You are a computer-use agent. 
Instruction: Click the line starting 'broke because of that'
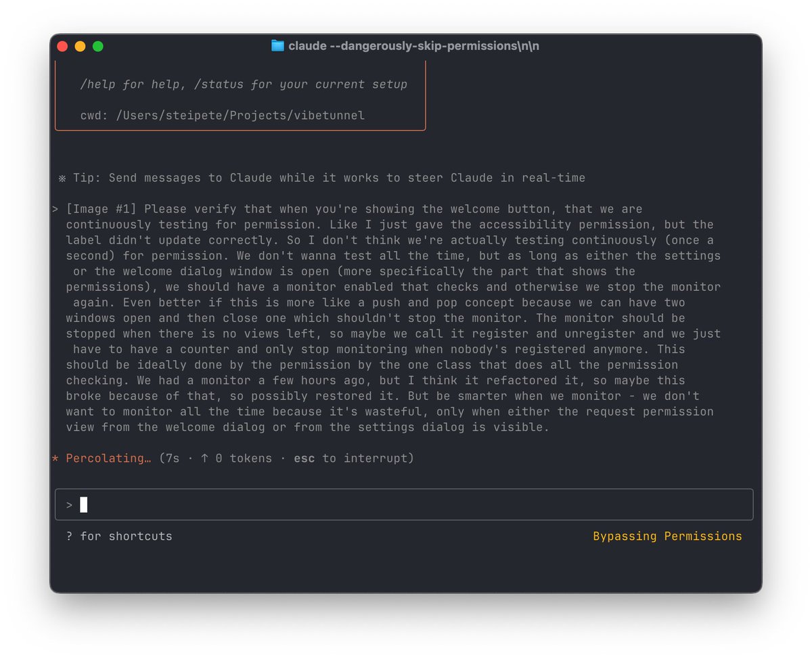point(383,396)
